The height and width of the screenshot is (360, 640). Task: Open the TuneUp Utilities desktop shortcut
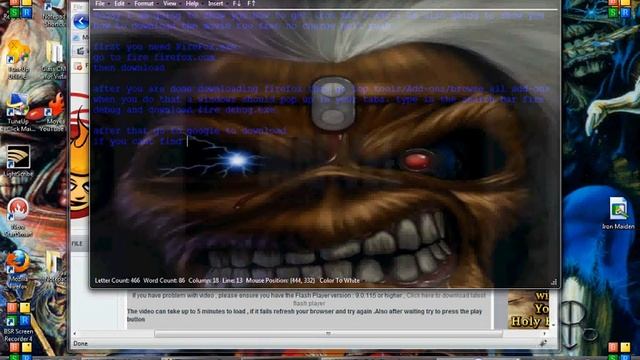18,60
